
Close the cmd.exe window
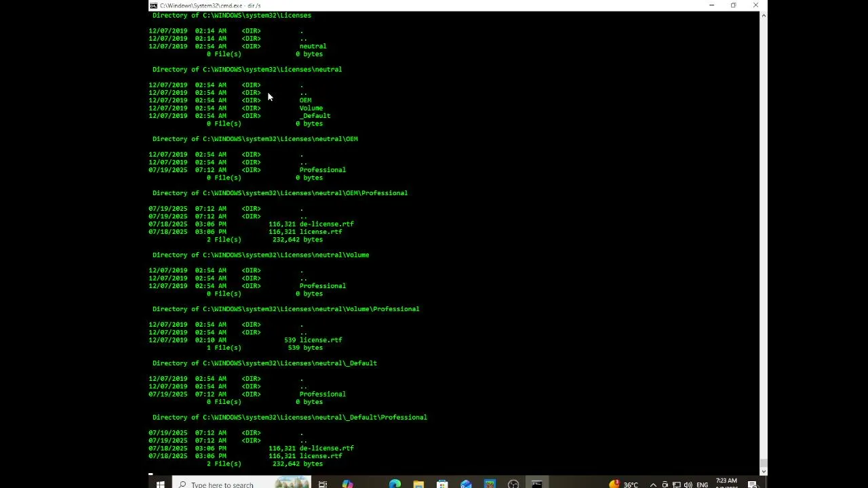coord(755,5)
